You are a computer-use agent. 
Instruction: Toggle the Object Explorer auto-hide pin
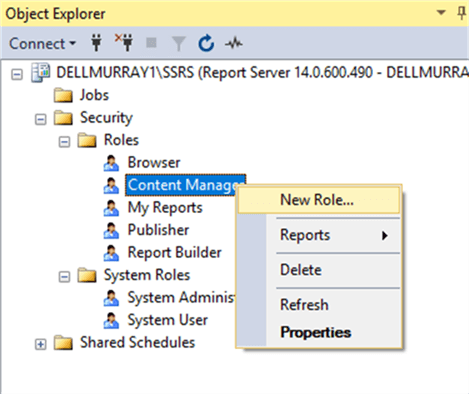[462, 13]
